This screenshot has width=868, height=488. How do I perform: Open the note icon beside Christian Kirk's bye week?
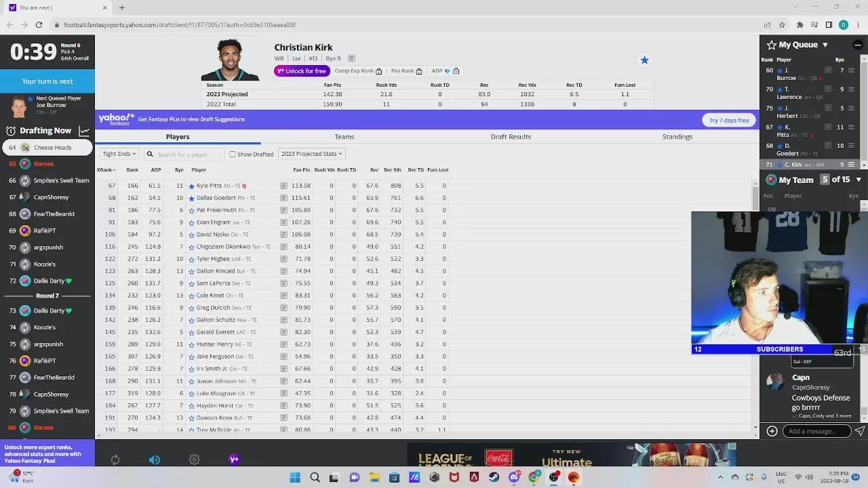pos(351,58)
